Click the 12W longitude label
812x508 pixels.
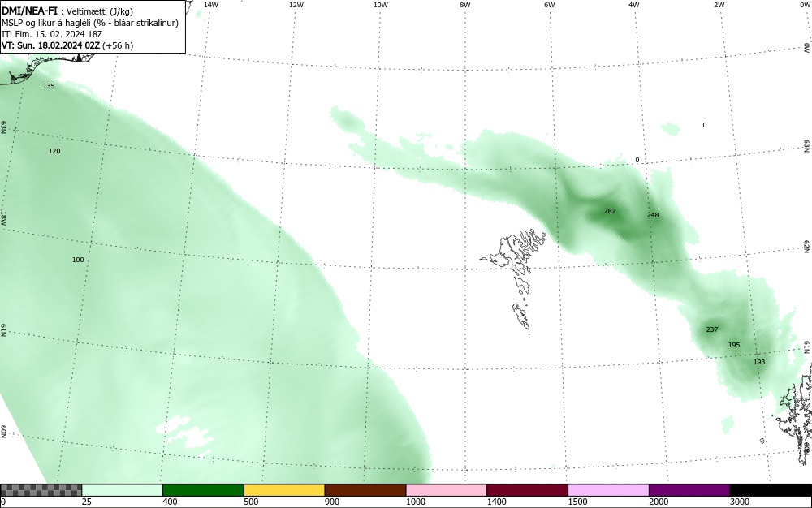point(296,5)
